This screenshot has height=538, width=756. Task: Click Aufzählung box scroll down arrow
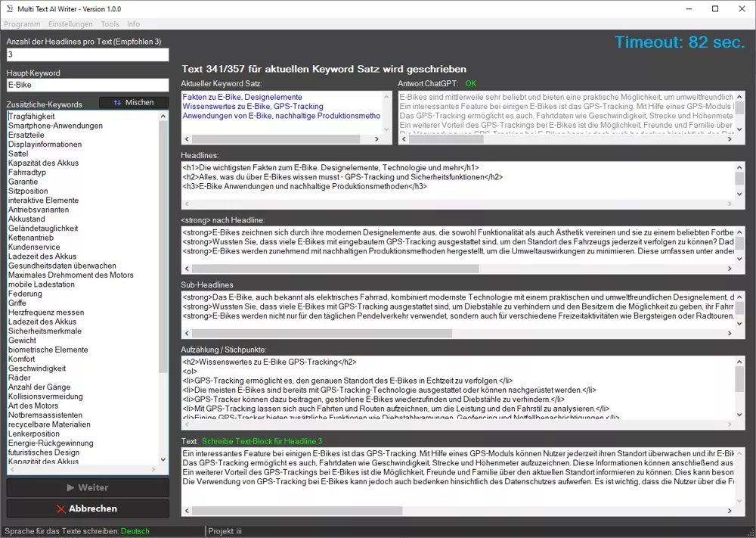[739, 415]
